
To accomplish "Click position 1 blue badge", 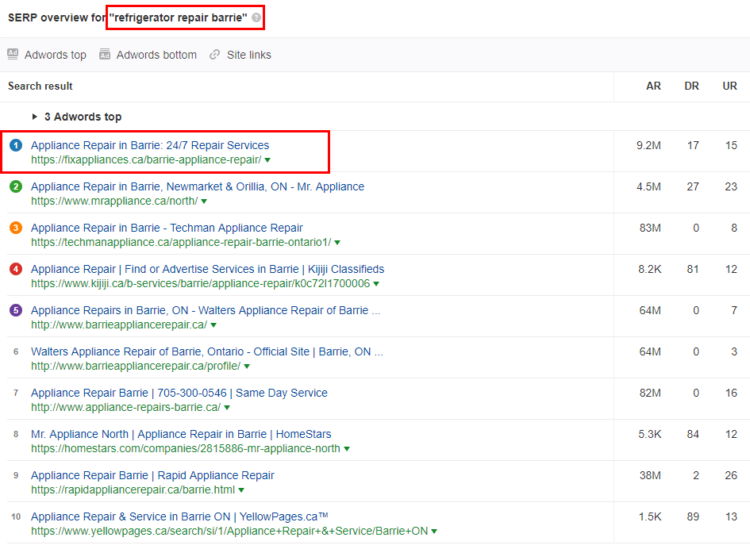I will tap(16, 145).
